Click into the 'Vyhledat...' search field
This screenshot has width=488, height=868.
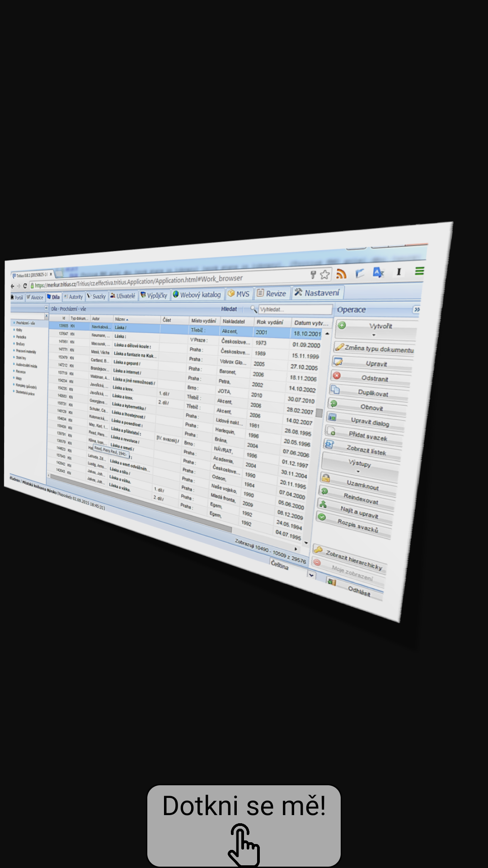point(295,309)
